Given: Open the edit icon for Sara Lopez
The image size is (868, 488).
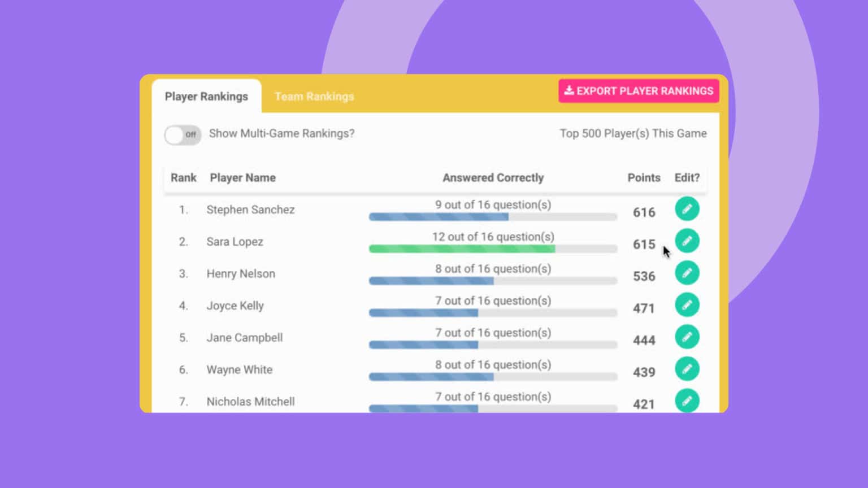Looking at the screenshot, I should pyautogui.click(x=687, y=241).
